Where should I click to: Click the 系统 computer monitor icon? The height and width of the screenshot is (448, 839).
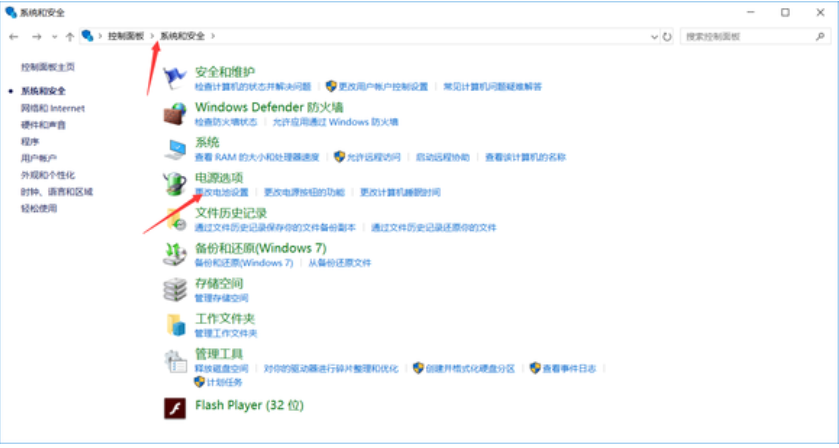(175, 149)
